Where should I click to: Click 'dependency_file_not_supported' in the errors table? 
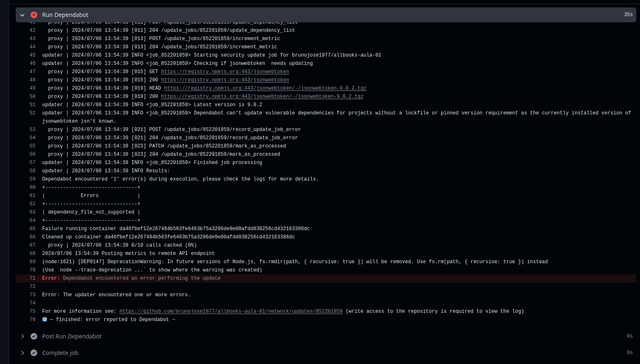pyautogui.click(x=91, y=212)
